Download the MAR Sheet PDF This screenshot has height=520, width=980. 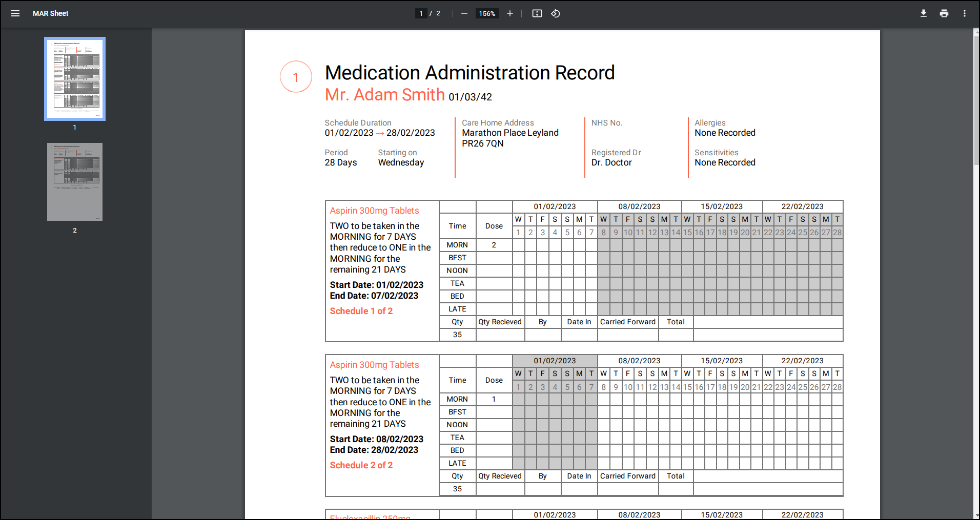click(923, 13)
